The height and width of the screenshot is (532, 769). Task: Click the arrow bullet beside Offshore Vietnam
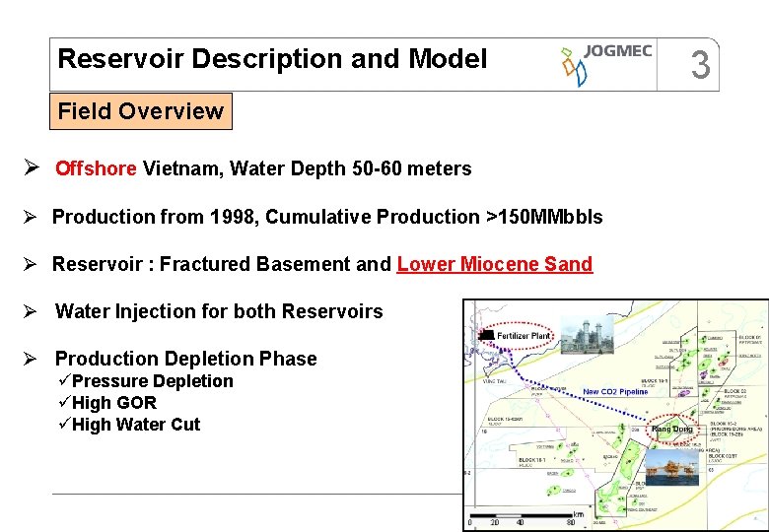(31, 167)
